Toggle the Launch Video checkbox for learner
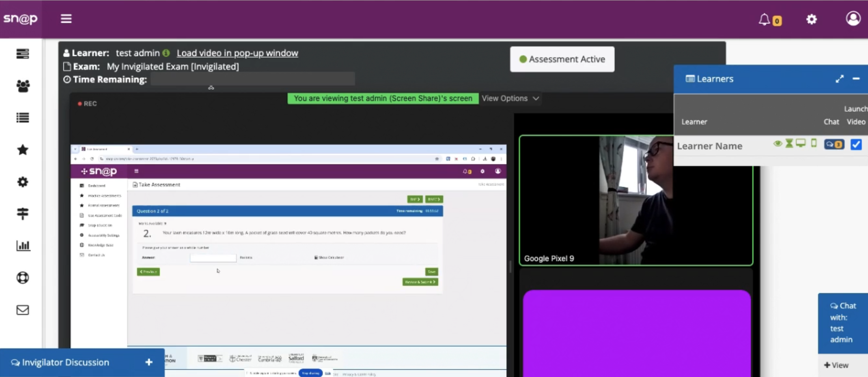 (856, 145)
